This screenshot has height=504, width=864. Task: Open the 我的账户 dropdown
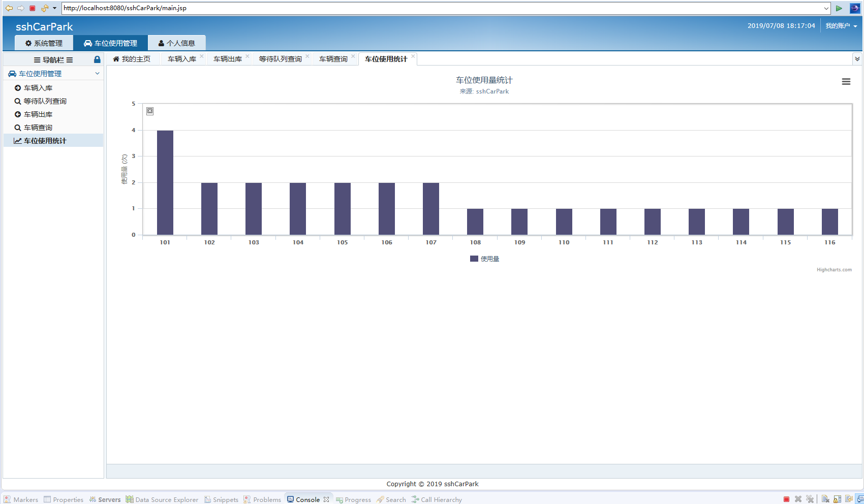[841, 26]
